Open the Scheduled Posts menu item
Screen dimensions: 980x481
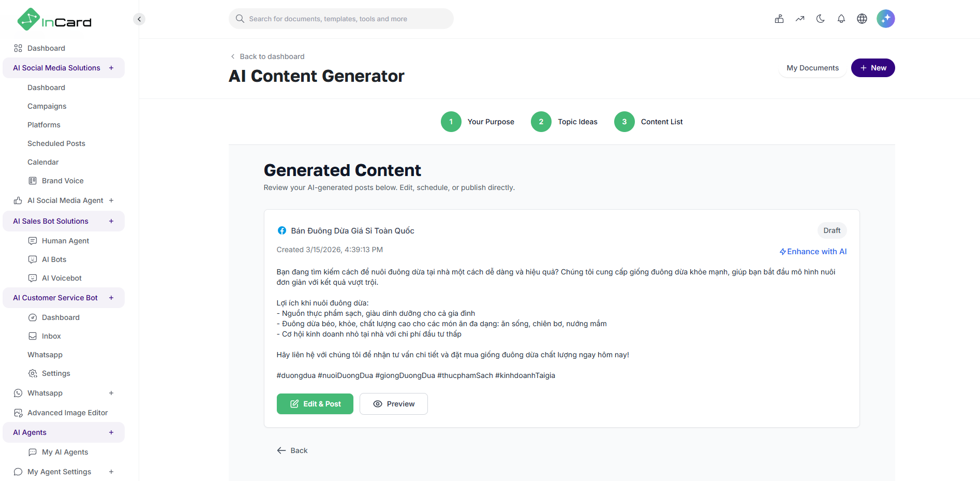[x=56, y=143]
